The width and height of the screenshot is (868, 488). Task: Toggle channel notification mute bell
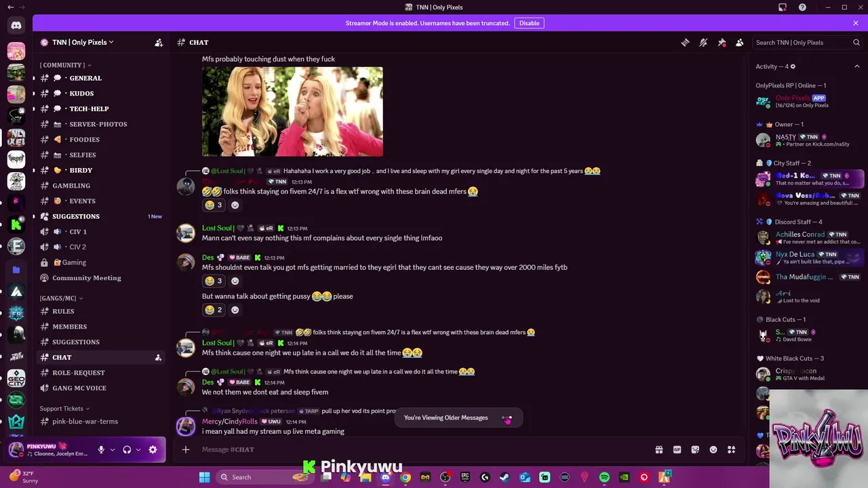(703, 42)
